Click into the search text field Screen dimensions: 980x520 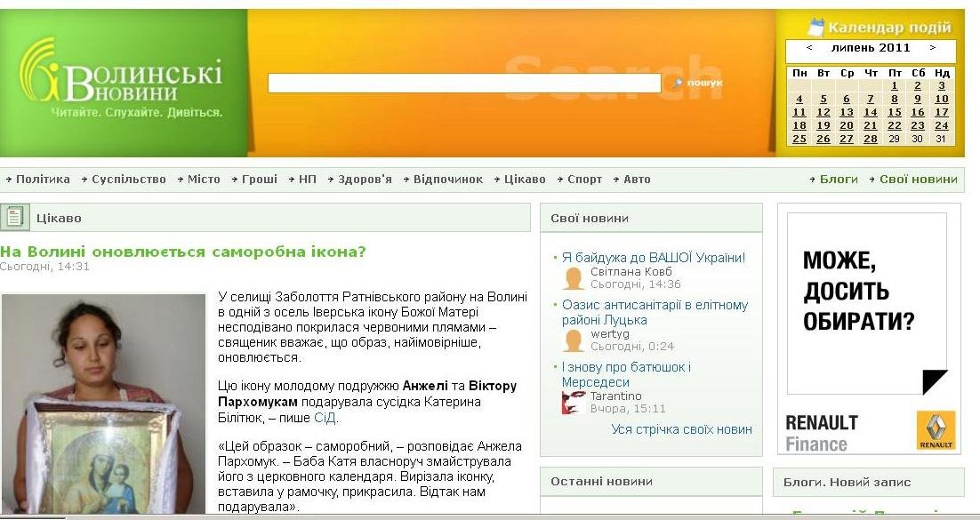[463, 84]
